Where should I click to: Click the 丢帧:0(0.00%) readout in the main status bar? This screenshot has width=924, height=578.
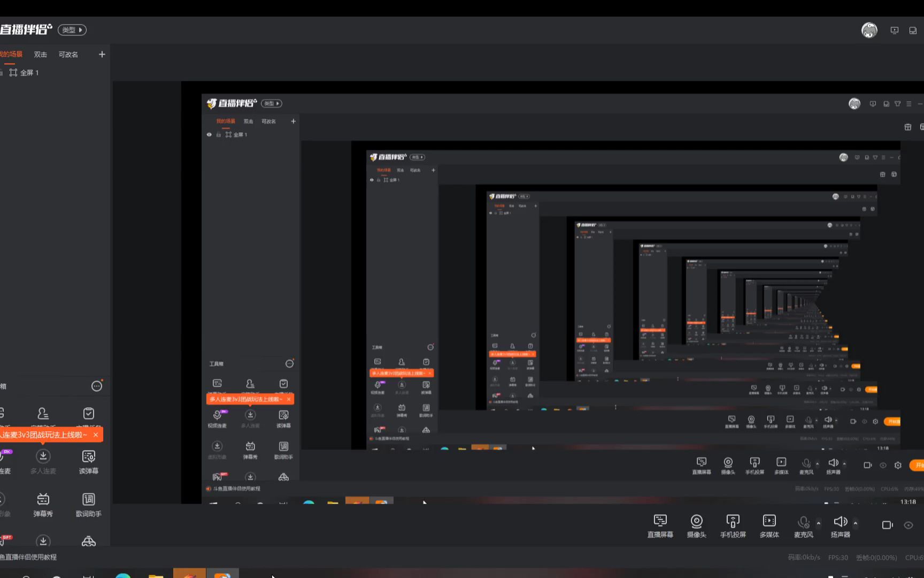876,558
